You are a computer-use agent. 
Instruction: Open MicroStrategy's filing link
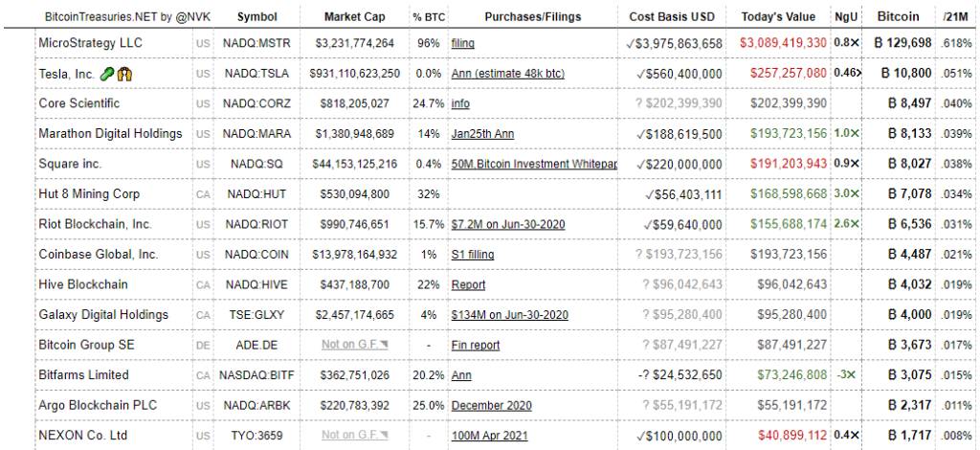(x=462, y=44)
